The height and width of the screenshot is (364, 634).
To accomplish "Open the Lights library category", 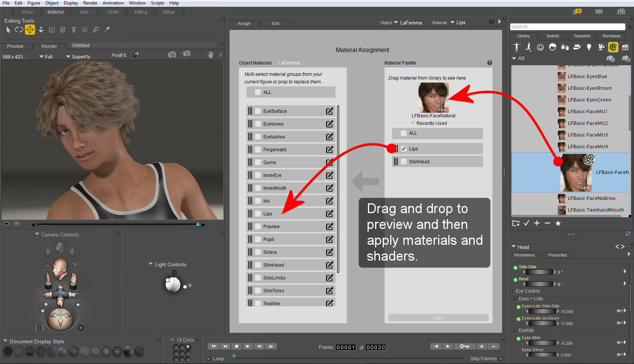I will [x=589, y=47].
